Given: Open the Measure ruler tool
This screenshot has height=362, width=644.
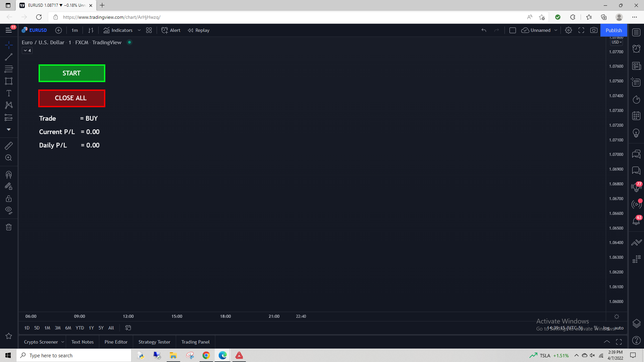Looking at the screenshot, I should point(9,145).
